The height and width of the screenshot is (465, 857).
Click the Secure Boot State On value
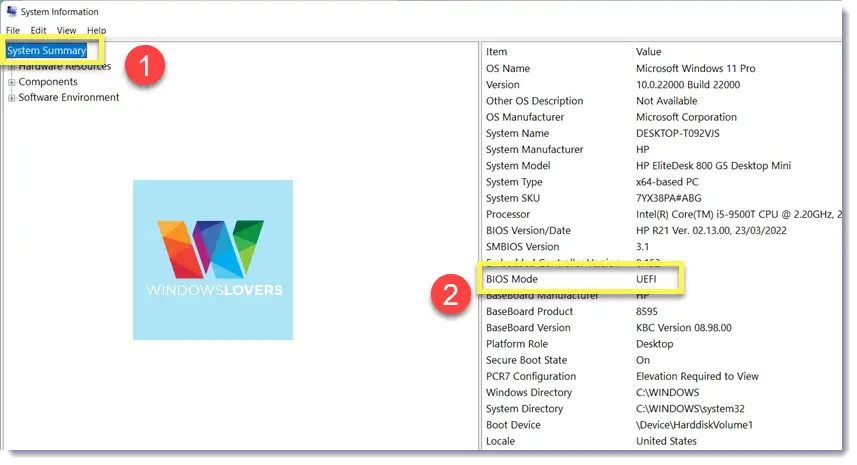pos(643,360)
